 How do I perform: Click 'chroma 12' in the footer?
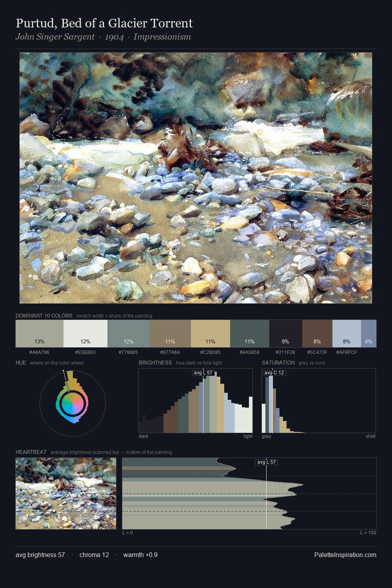tap(94, 555)
